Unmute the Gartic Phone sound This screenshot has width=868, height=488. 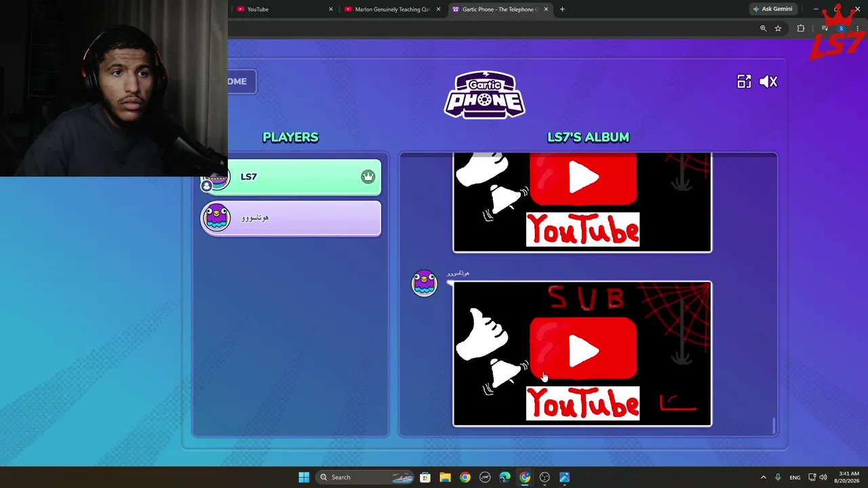(x=768, y=81)
